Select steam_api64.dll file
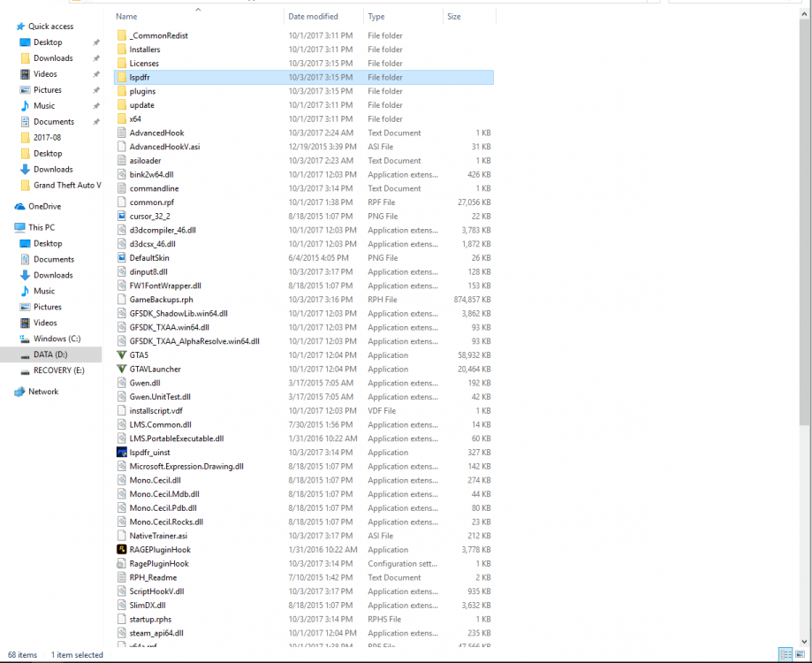The image size is (812, 663). [156, 633]
